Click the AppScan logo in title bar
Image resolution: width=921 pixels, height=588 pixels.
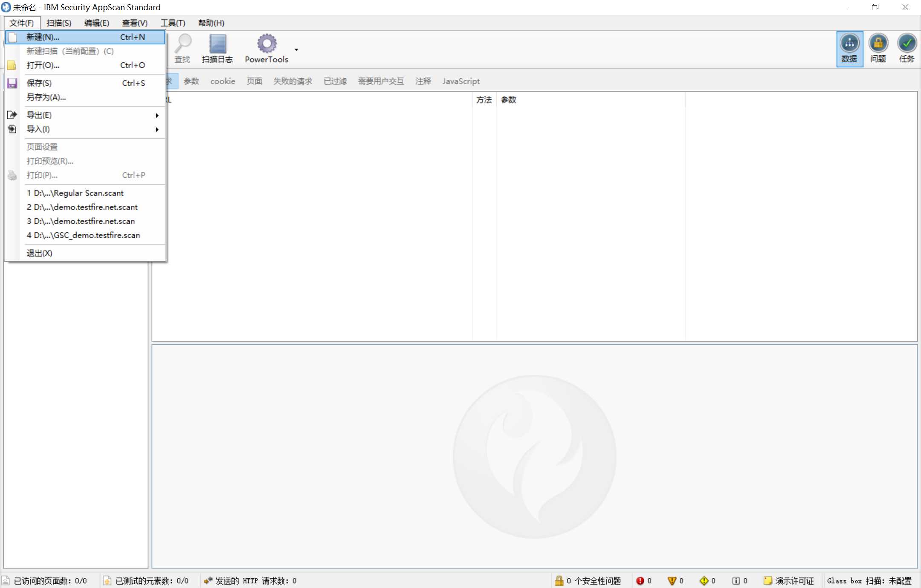[6, 7]
